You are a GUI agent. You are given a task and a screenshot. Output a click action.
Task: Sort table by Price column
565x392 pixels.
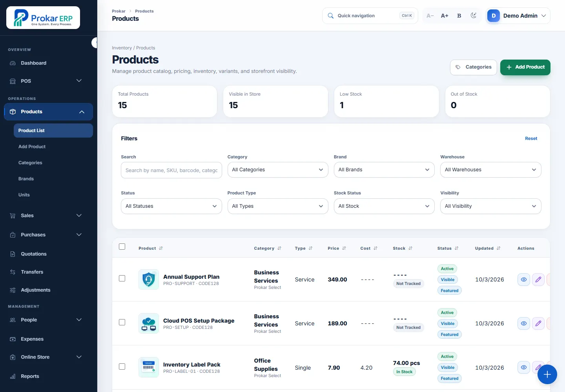click(337, 248)
